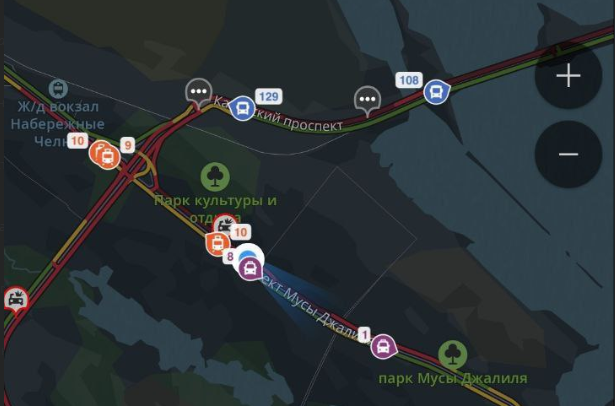This screenshot has height=406, width=615.
Task: Open the route 108 label
Action: point(409,80)
